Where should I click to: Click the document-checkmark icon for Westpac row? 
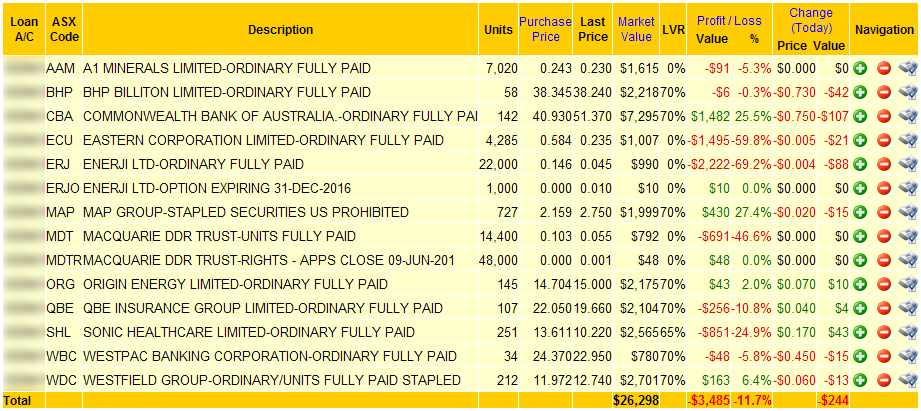[908, 356]
